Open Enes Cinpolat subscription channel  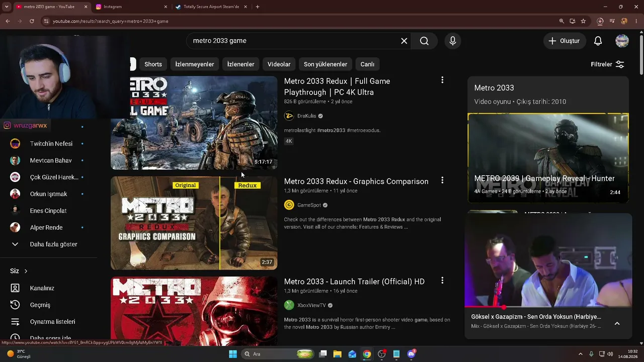tap(48, 211)
